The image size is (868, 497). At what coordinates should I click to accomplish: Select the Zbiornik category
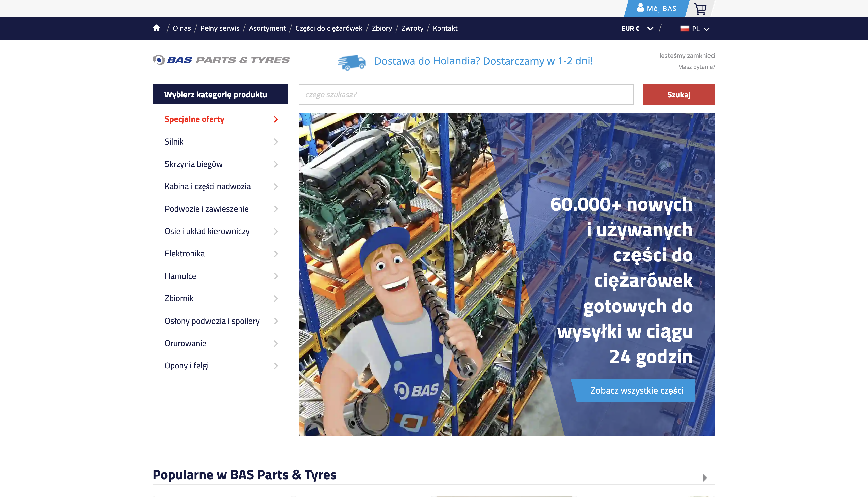(179, 299)
